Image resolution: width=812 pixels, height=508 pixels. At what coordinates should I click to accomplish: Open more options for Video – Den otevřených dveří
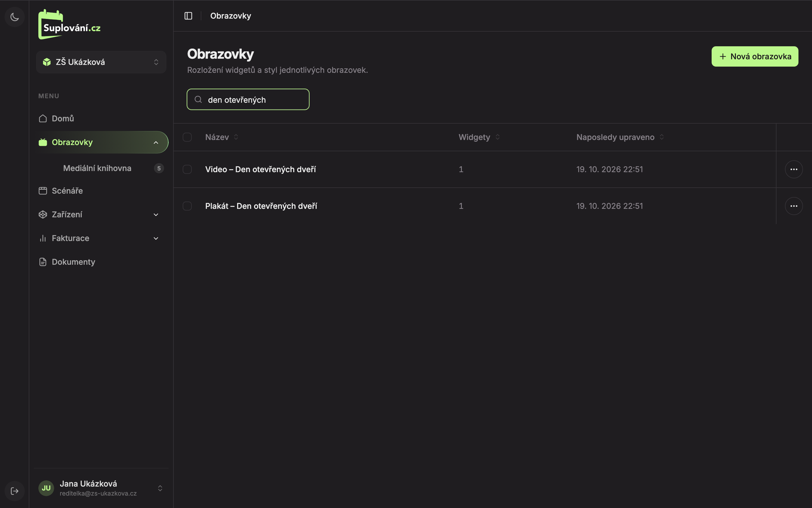(794, 169)
